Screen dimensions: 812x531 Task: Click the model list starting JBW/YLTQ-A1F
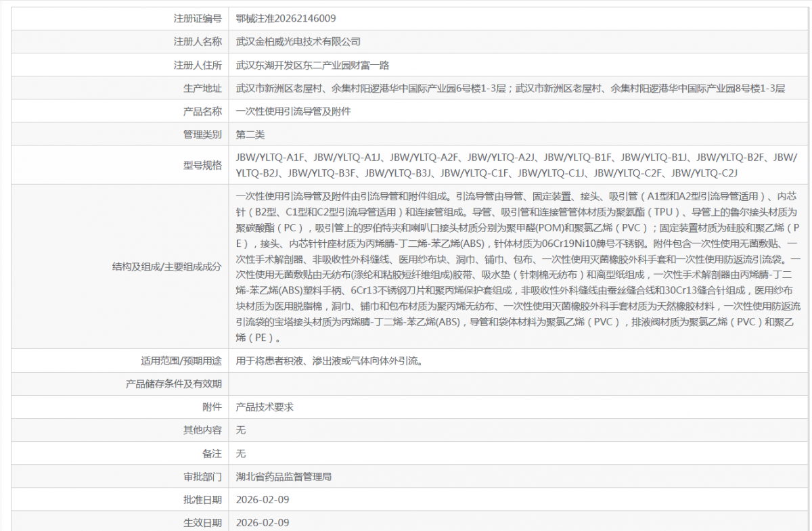516,165
